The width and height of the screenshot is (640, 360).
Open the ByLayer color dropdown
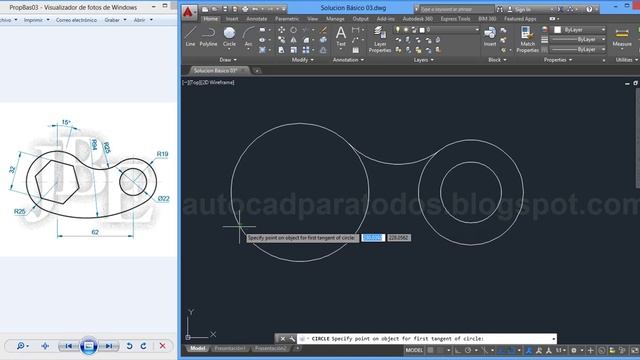click(x=603, y=30)
